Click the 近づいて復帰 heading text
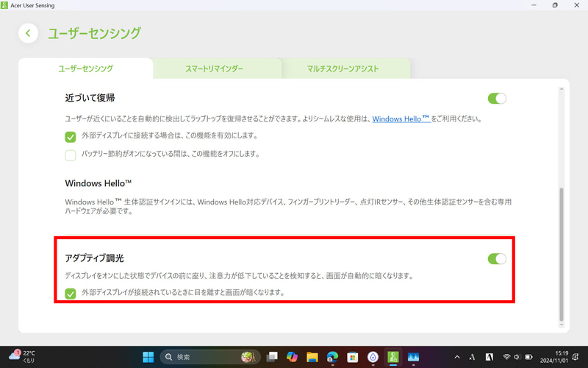 90,98
